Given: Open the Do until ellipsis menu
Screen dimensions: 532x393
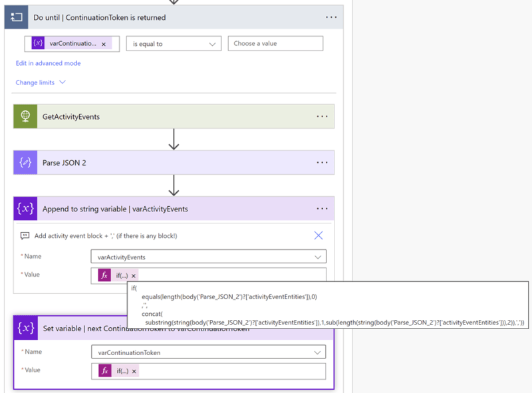Looking at the screenshot, I should coord(331,17).
